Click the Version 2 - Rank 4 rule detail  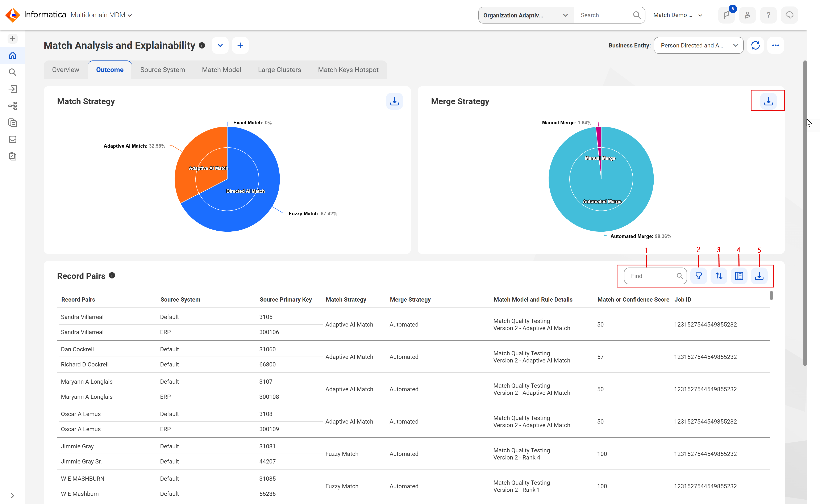pos(517,457)
